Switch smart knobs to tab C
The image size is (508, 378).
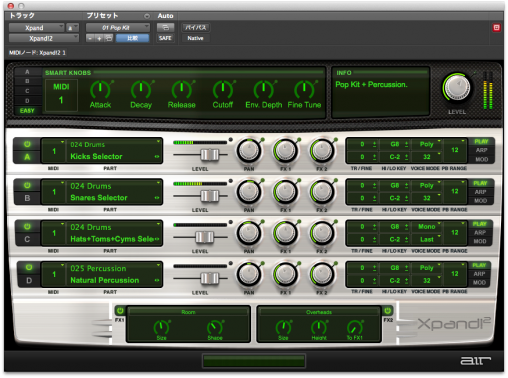(27, 91)
